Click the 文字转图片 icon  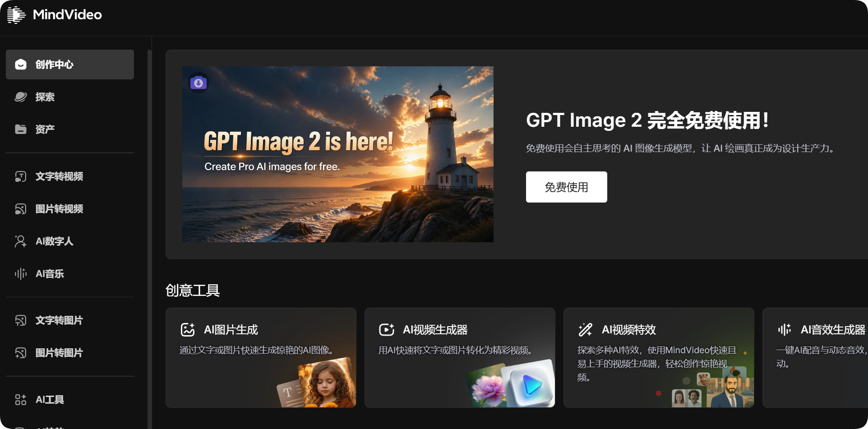[x=21, y=320]
